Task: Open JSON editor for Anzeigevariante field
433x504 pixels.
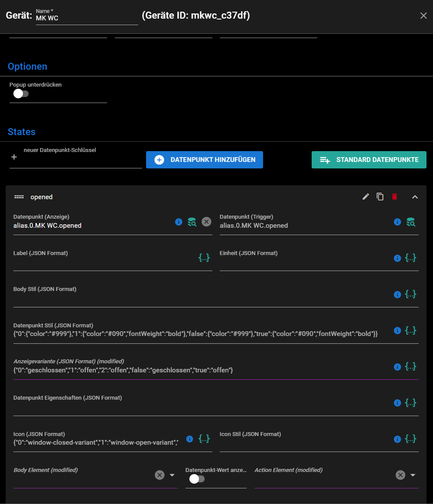Action: click(x=410, y=367)
